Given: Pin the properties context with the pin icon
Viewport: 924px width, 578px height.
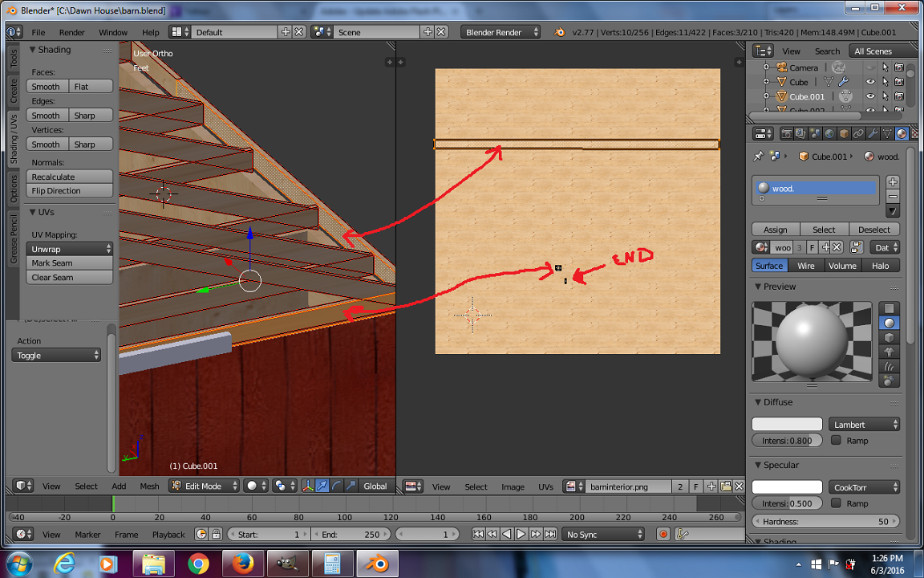Looking at the screenshot, I should click(x=759, y=157).
